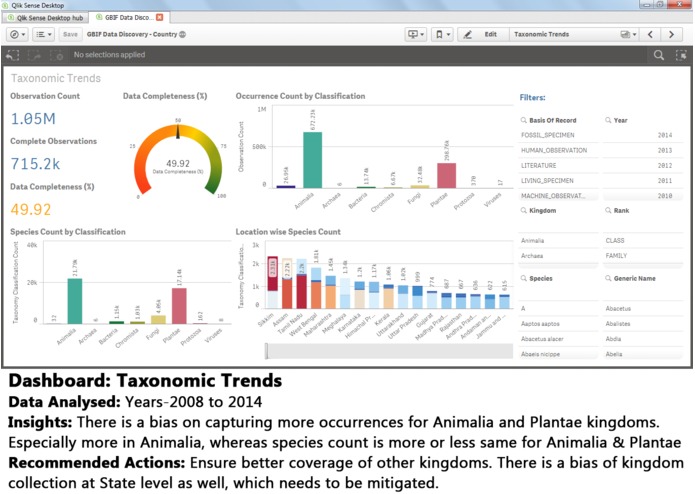Click the Tamil Nadu stacked bar
Image resolution: width=695 pixels, height=494 pixels.
301,284
